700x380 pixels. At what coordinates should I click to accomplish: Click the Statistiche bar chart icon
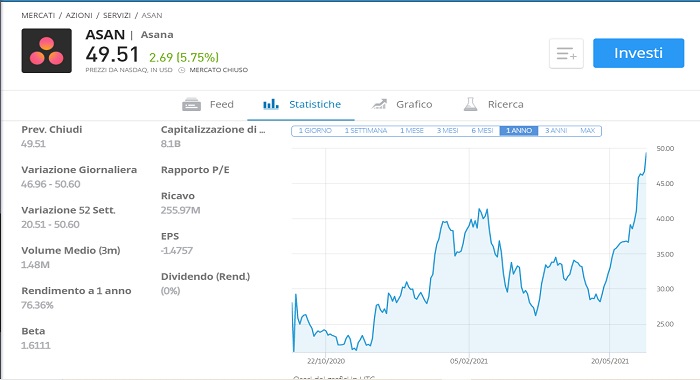point(271,104)
